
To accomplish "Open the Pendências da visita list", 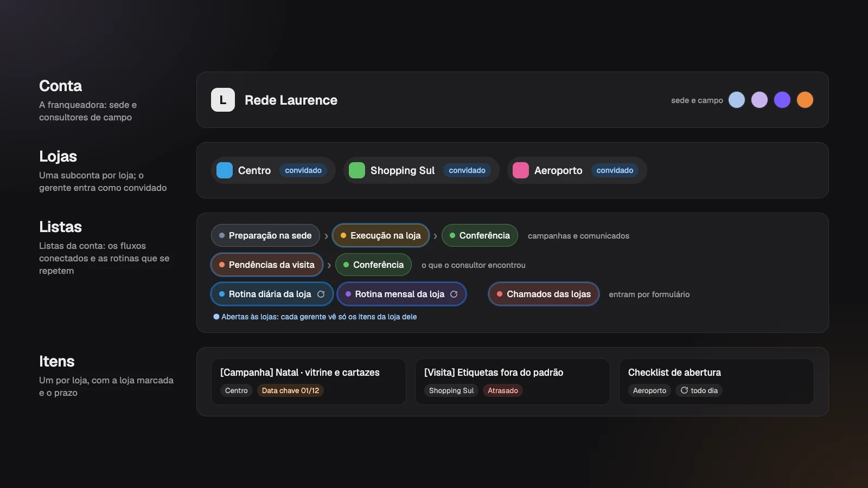I will click(267, 265).
